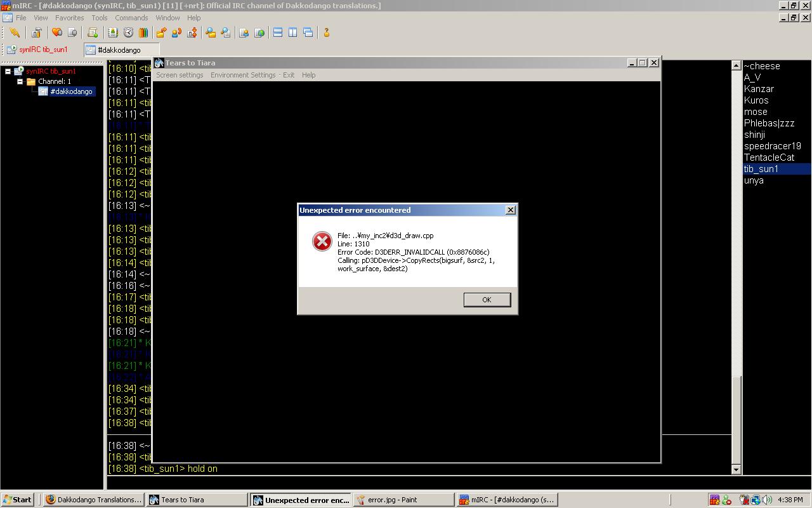Click the Cascade windows toolbar icon

308,32
